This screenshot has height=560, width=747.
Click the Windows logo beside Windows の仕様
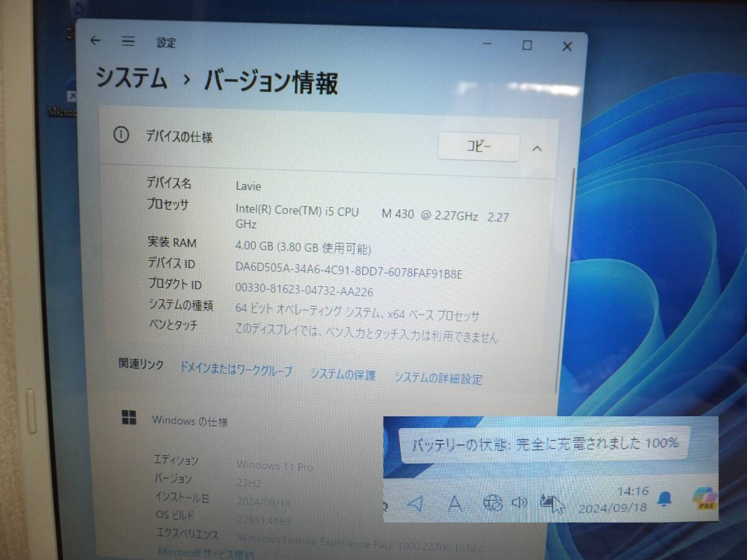[x=129, y=418]
